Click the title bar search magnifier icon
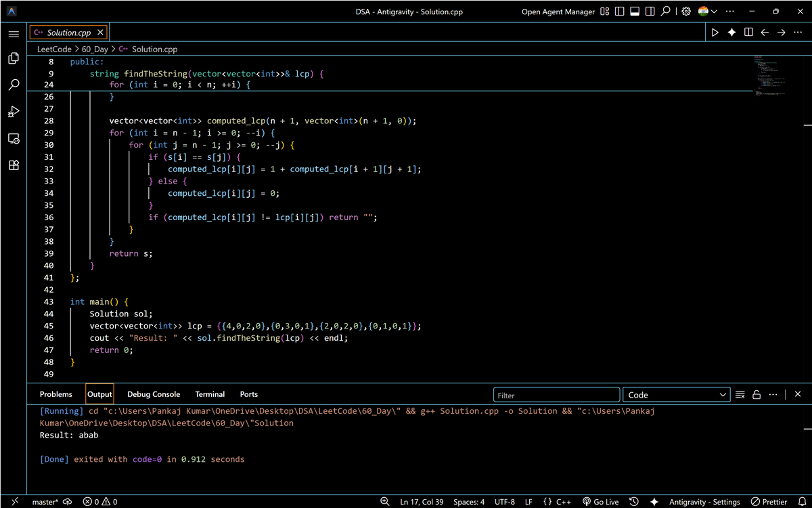Viewport: 812px width, 508px height. tap(665, 12)
